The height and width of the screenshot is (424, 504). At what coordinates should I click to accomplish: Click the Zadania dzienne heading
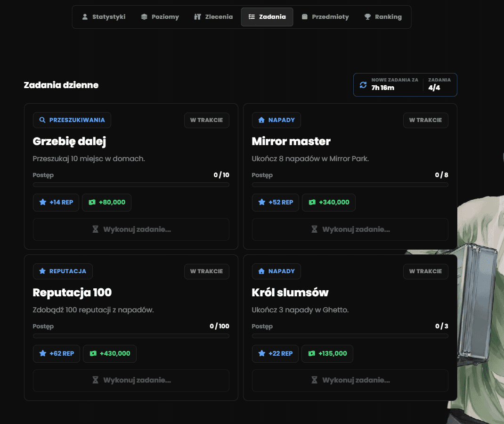pos(61,85)
